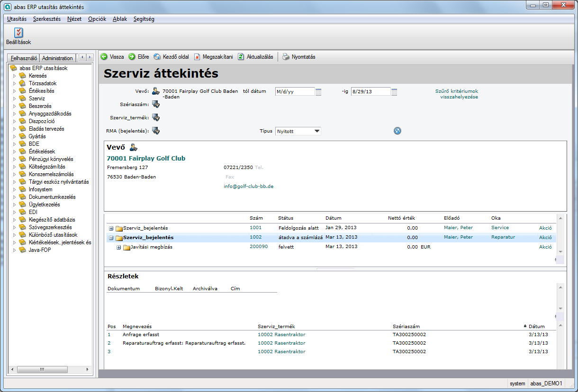Click system entry in the status bar
The width and height of the screenshot is (578, 392).
click(x=517, y=383)
